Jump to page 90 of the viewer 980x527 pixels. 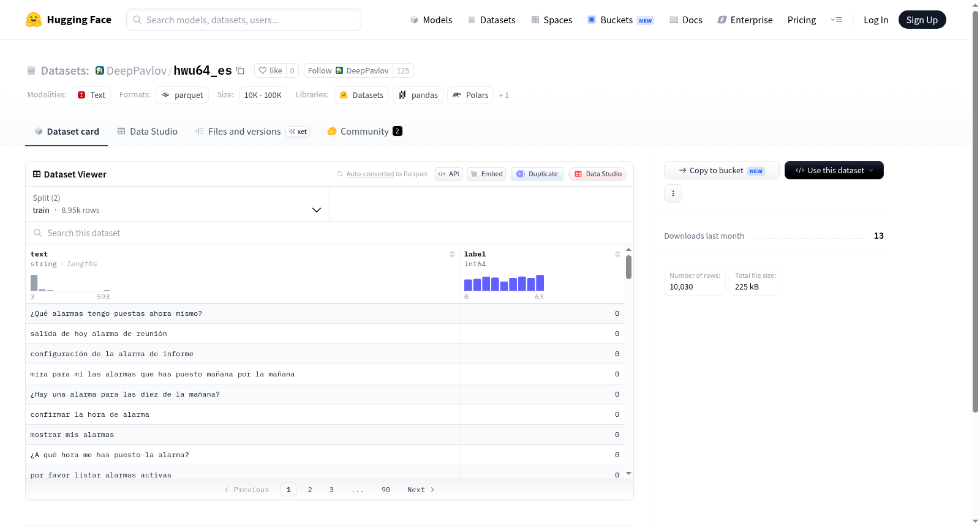point(386,490)
